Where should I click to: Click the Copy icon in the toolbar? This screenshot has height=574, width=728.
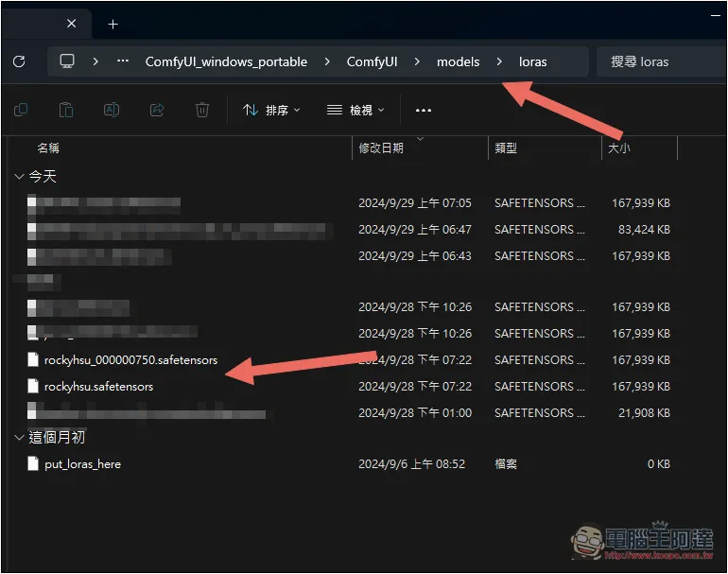point(21,110)
